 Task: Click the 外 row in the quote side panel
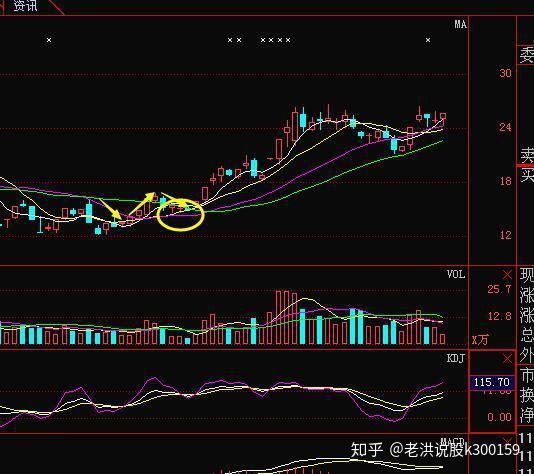[x=527, y=356]
